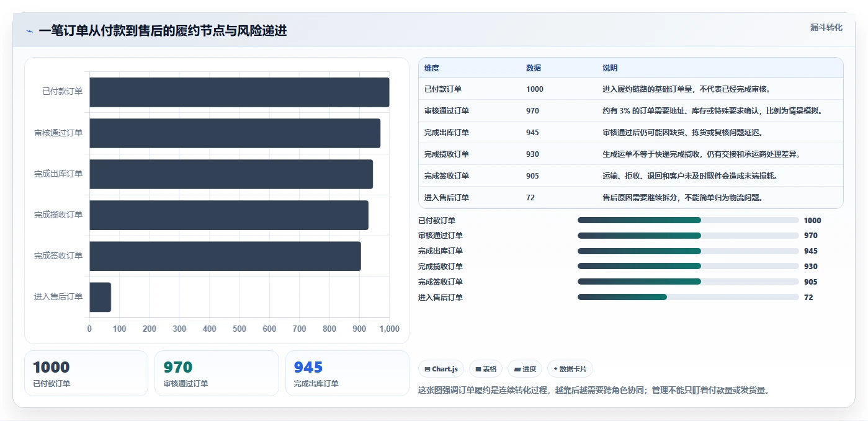The image size is (868, 421).
Task: Click the note starting 审核通过后仍可能因缺货
Action: pyautogui.click(x=683, y=133)
